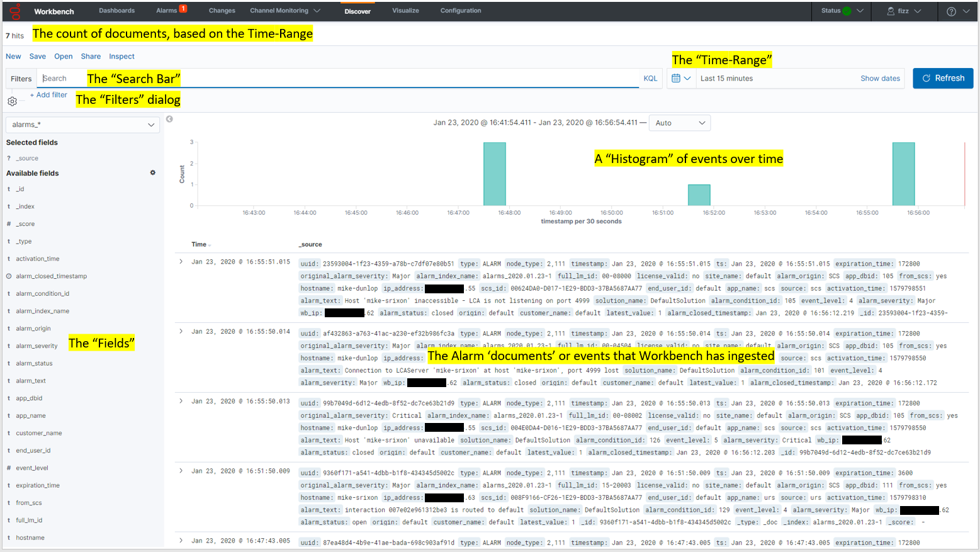Click Open saved search link
Viewport: 980px width, 552px height.
pyautogui.click(x=64, y=57)
